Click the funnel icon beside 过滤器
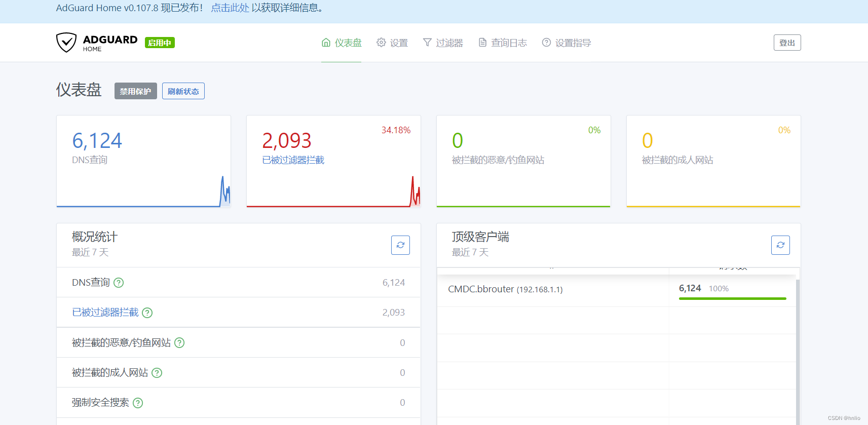Image resolution: width=868 pixels, height=425 pixels. click(427, 43)
